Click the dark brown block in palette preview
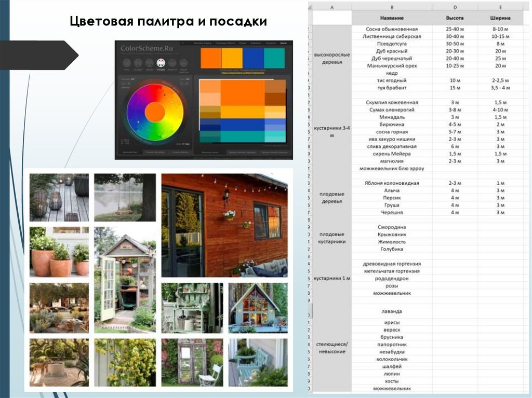 pyautogui.click(x=275, y=99)
